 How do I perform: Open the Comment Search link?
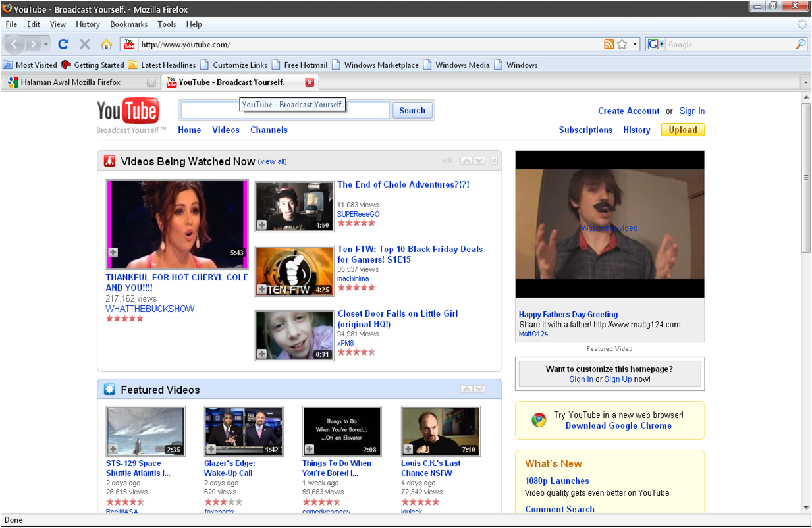pyautogui.click(x=560, y=509)
